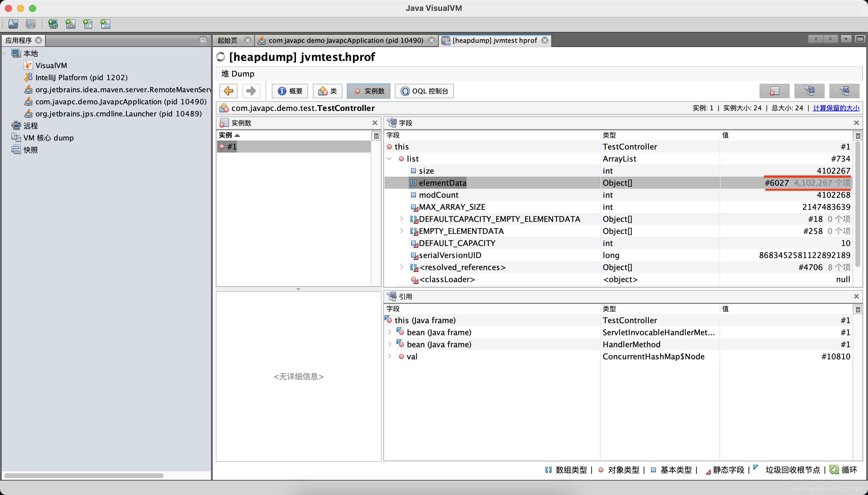Click the Add JMX Connection toolbar icon
Image resolution: width=868 pixels, height=495 pixels.
point(70,24)
